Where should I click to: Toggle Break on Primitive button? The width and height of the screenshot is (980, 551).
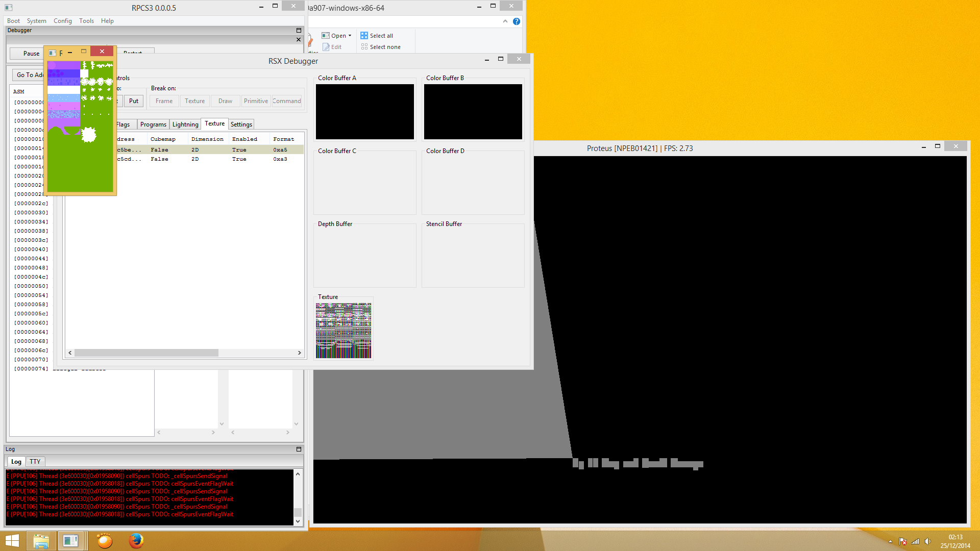pyautogui.click(x=256, y=101)
